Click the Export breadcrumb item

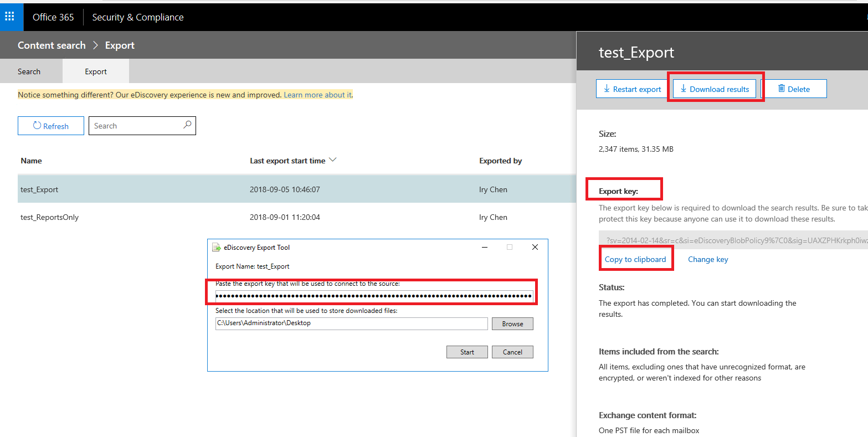[120, 45]
